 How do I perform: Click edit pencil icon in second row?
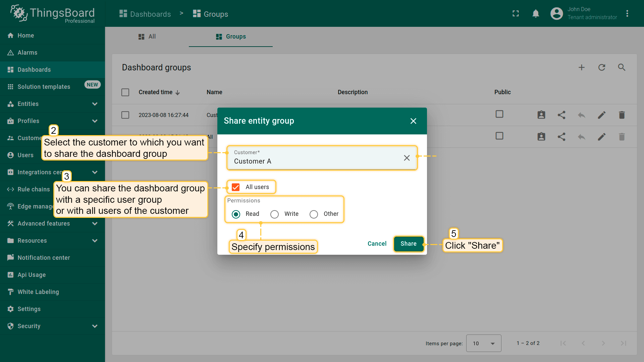pos(601,137)
